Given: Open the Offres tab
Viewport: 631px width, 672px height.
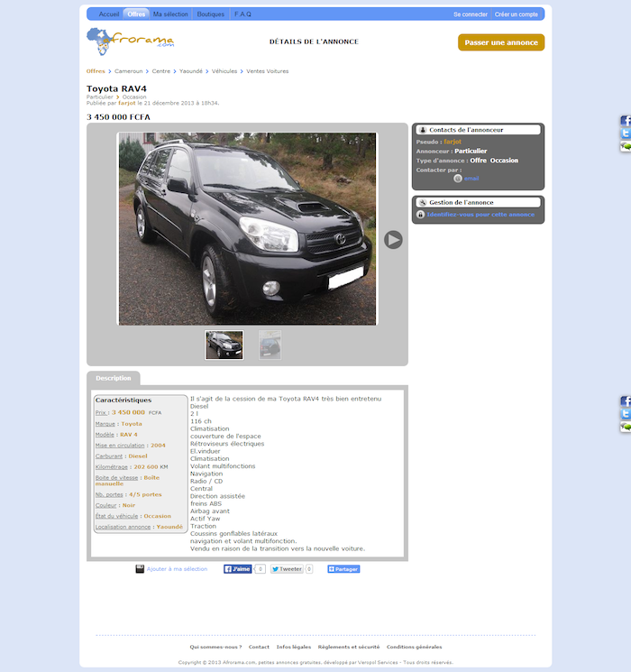Looking at the screenshot, I should point(136,14).
